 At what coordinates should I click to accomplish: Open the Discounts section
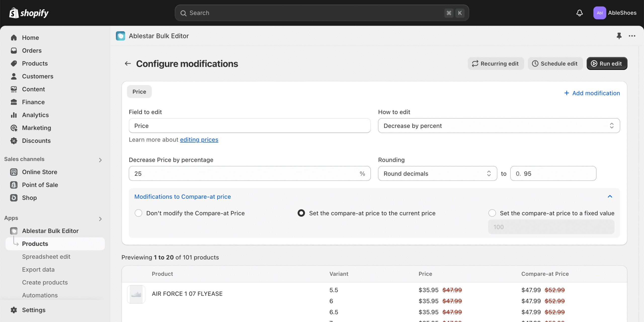(36, 141)
